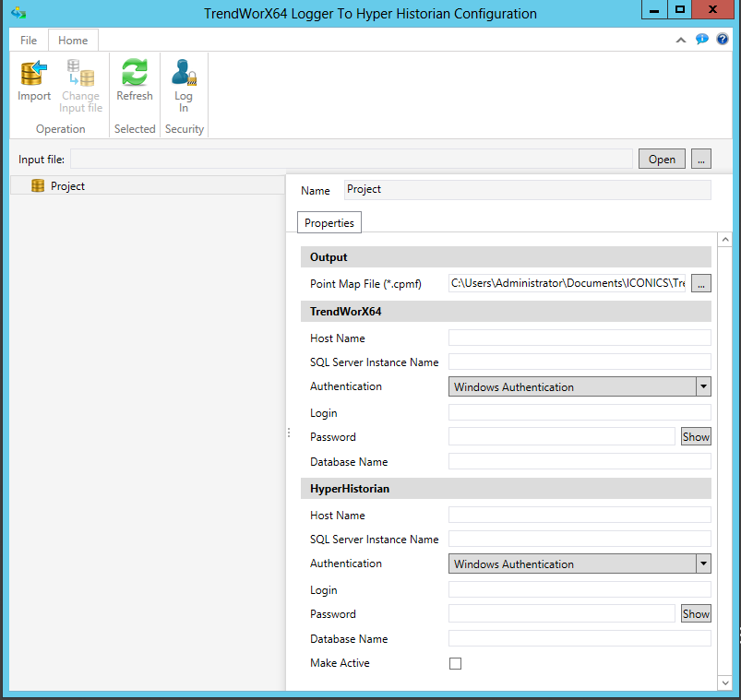Show the HyperHistorian password

tap(696, 614)
